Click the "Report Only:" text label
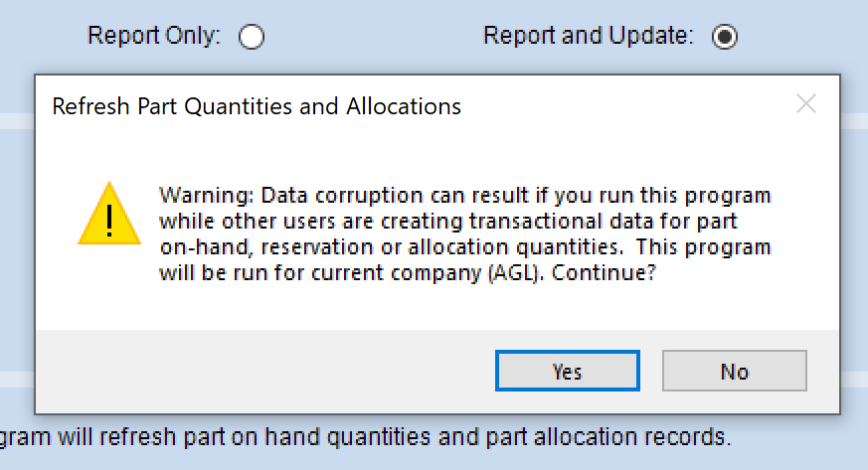Image resolution: width=868 pixels, height=470 pixels. pos(154,36)
